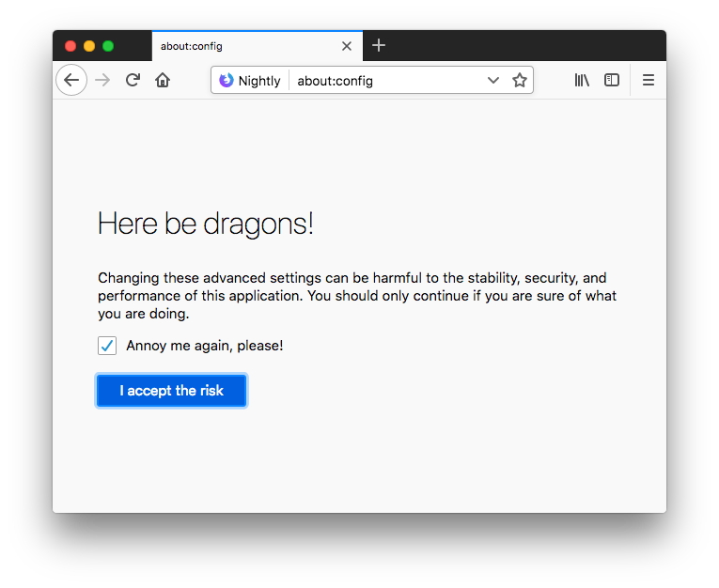Open the home page via house icon
Image resolution: width=719 pixels, height=588 pixels.
coord(163,80)
